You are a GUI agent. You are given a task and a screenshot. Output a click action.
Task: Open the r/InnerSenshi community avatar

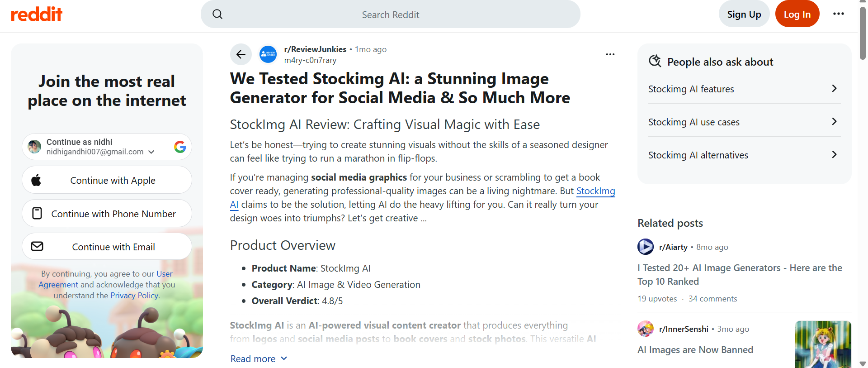point(646,329)
